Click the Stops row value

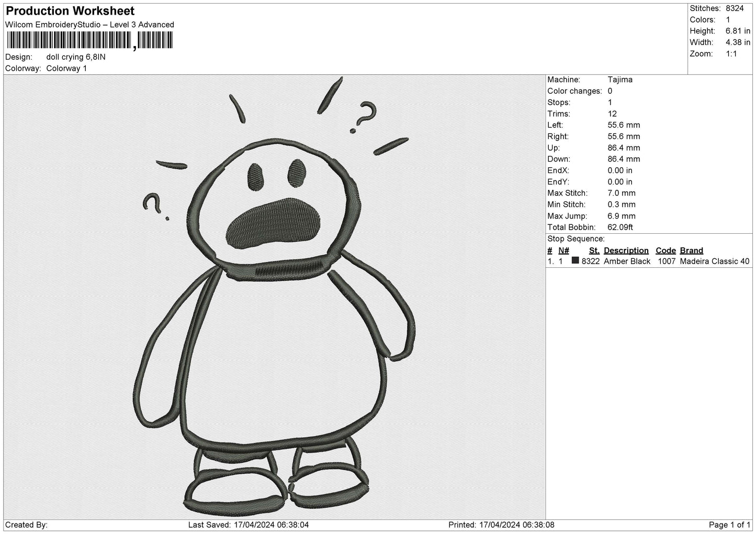(x=610, y=103)
